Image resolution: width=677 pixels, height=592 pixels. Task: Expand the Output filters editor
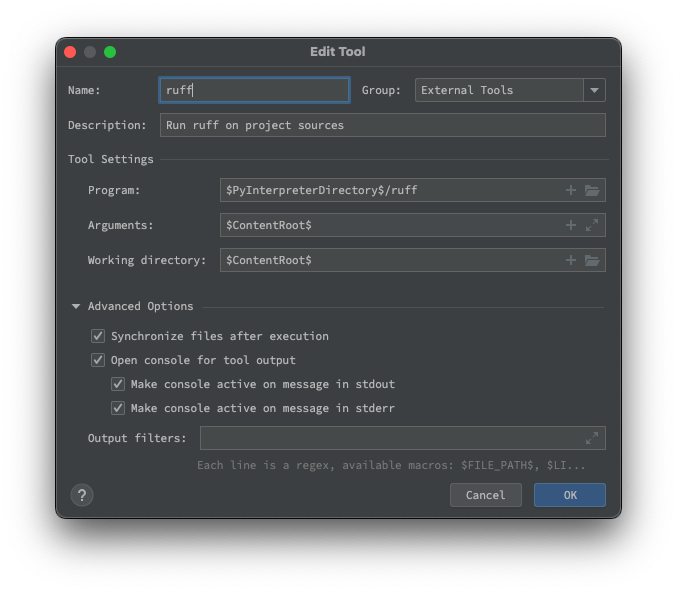coord(592,438)
